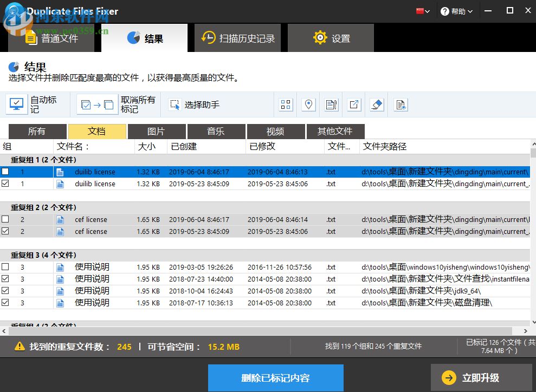Preview file using the document-eye icon
The width and height of the screenshot is (536, 392).
tap(400, 104)
